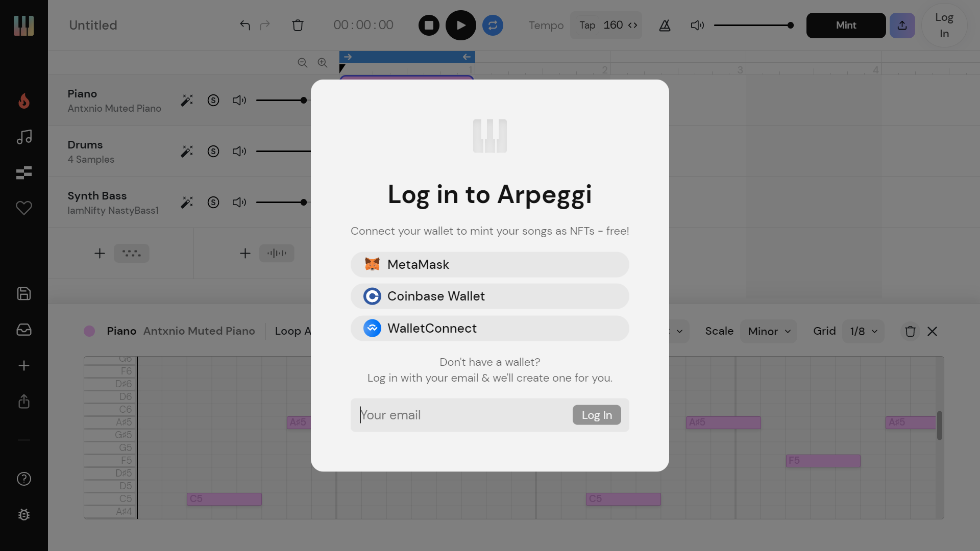Add a new audio sample track
This screenshot has width=980, height=551.
pyautogui.click(x=266, y=253)
